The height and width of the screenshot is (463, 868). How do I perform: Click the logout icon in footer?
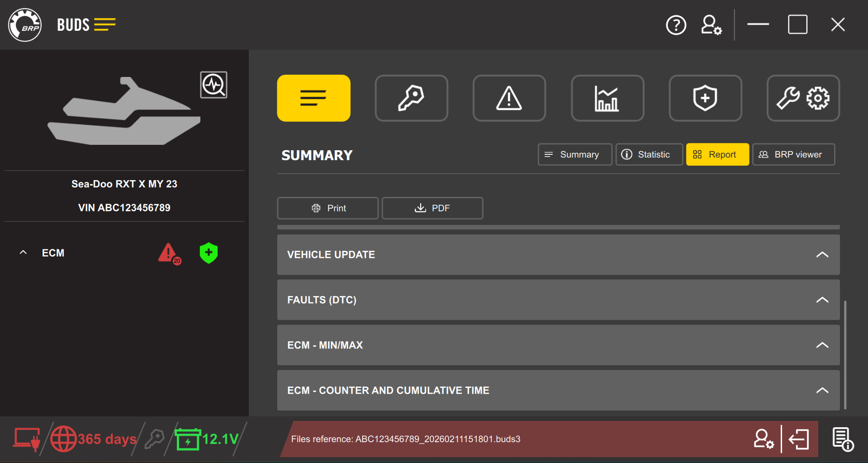point(799,439)
